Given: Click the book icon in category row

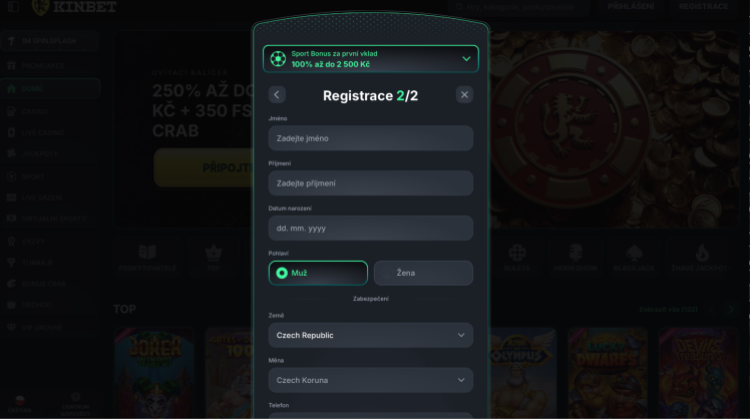Looking at the screenshot, I should [147, 253].
